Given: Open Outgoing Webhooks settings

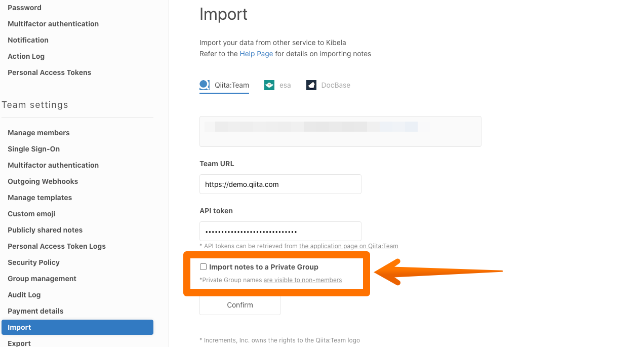Looking at the screenshot, I should tap(43, 181).
